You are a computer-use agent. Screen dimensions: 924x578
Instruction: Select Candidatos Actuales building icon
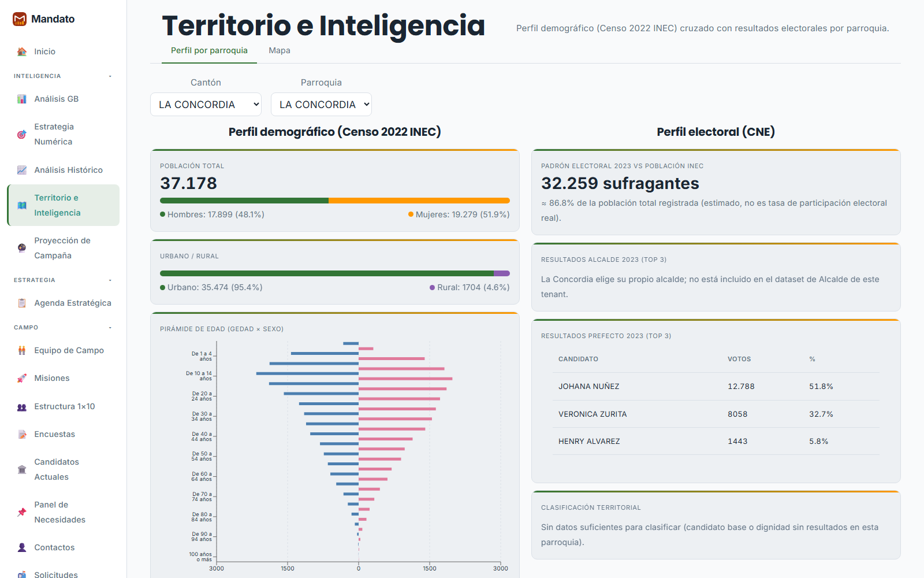coord(22,469)
